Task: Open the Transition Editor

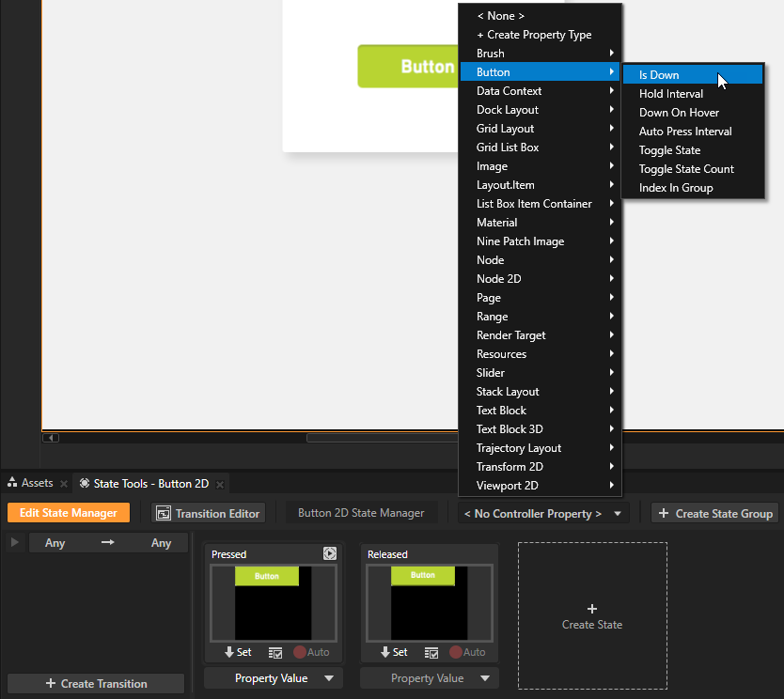Action: click(x=209, y=513)
